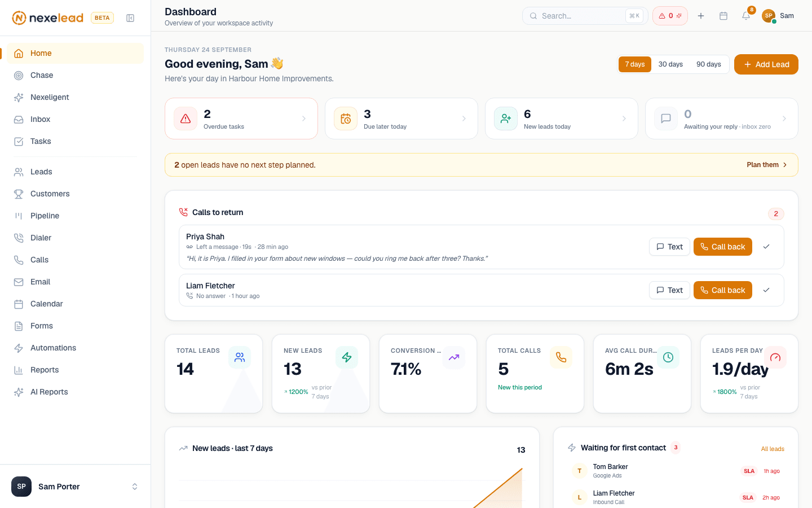
Task: Click the Awaiting your reply chat icon
Action: click(x=666, y=119)
